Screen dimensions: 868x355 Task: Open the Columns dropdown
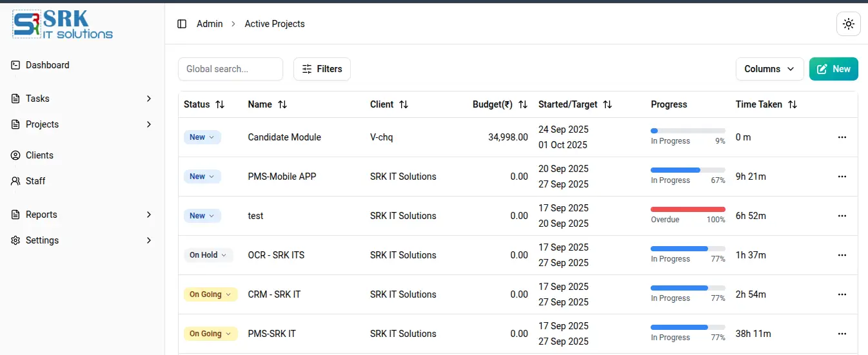tap(769, 69)
